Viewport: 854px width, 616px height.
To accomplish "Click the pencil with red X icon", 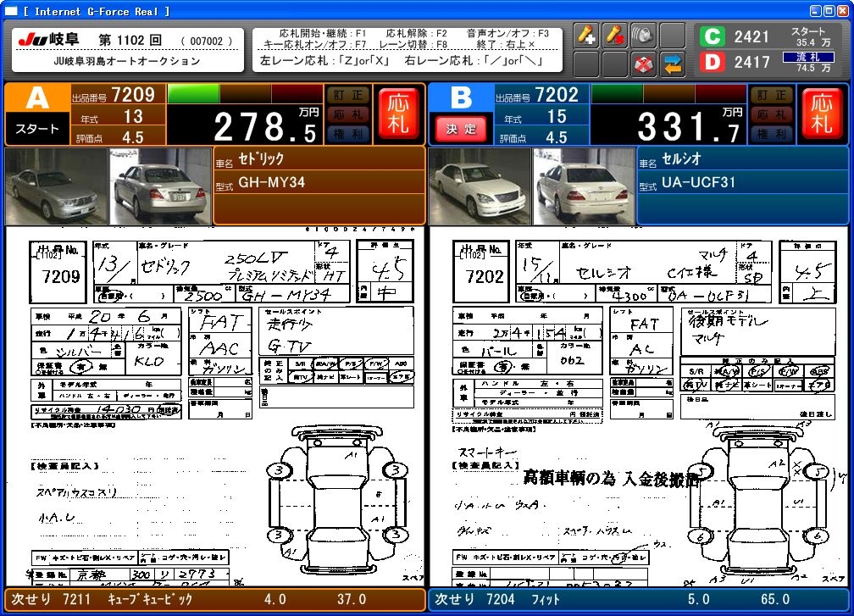I will 615,36.
